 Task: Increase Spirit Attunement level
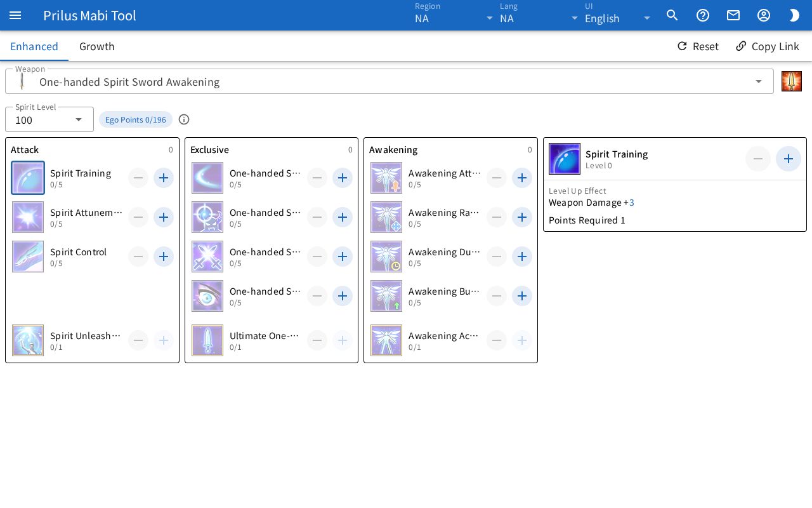click(x=164, y=217)
